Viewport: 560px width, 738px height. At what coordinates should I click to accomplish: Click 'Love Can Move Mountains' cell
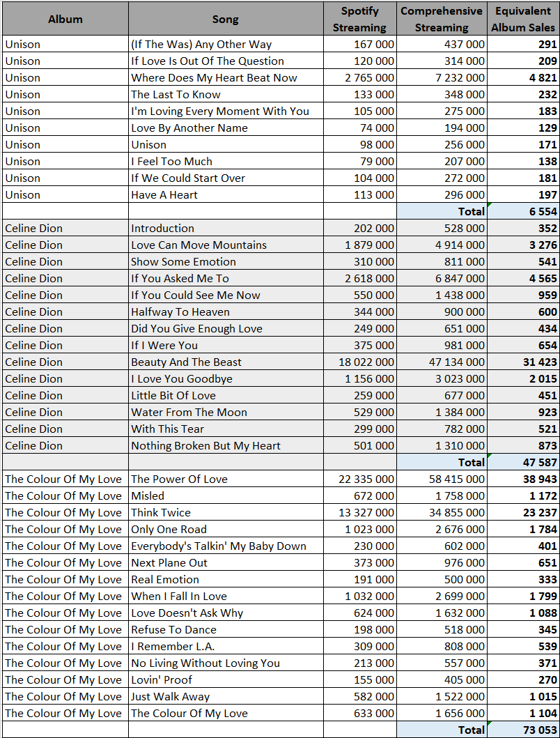(226, 245)
